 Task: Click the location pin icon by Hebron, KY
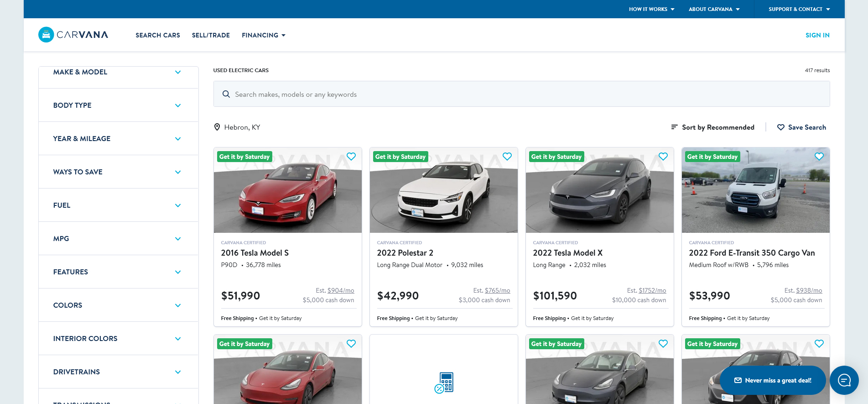click(x=217, y=127)
